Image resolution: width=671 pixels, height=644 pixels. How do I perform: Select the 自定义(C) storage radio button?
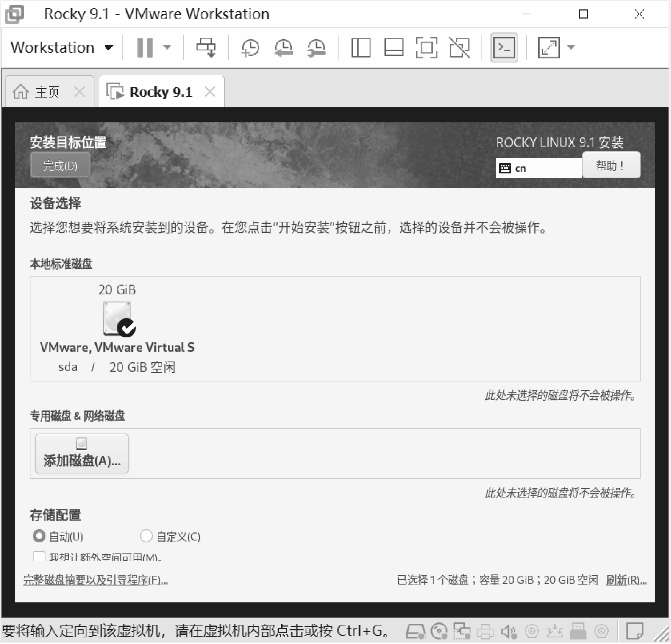[146, 536]
